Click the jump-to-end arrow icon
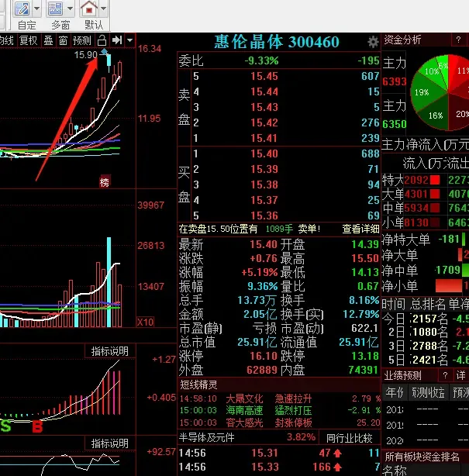The image size is (469, 476). [117, 40]
